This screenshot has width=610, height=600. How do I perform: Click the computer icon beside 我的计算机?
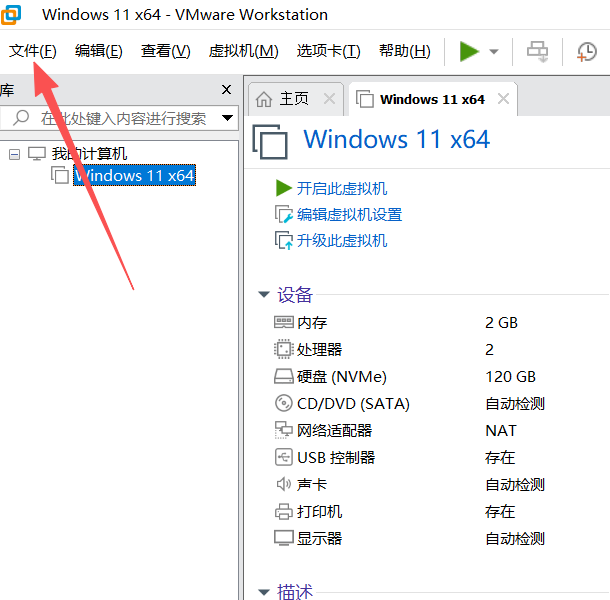click(37, 154)
